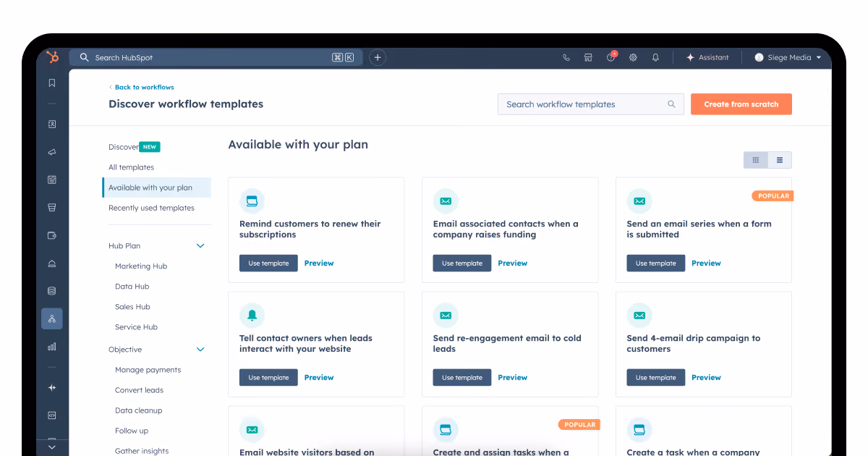Viewport: 868px width, 456px height.
Task: Expand the sidebar using bottom chevron
Action: pos(51,447)
